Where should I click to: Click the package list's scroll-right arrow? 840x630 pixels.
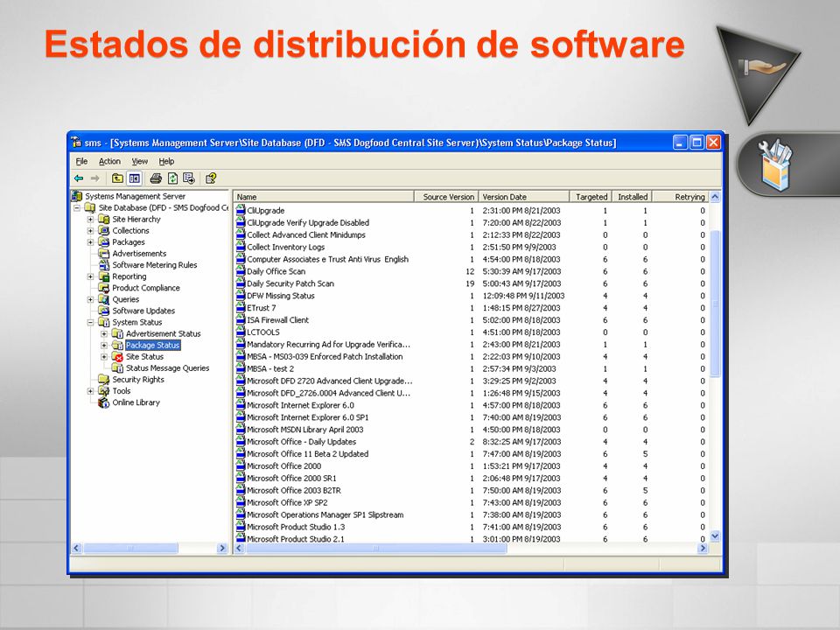point(703,548)
